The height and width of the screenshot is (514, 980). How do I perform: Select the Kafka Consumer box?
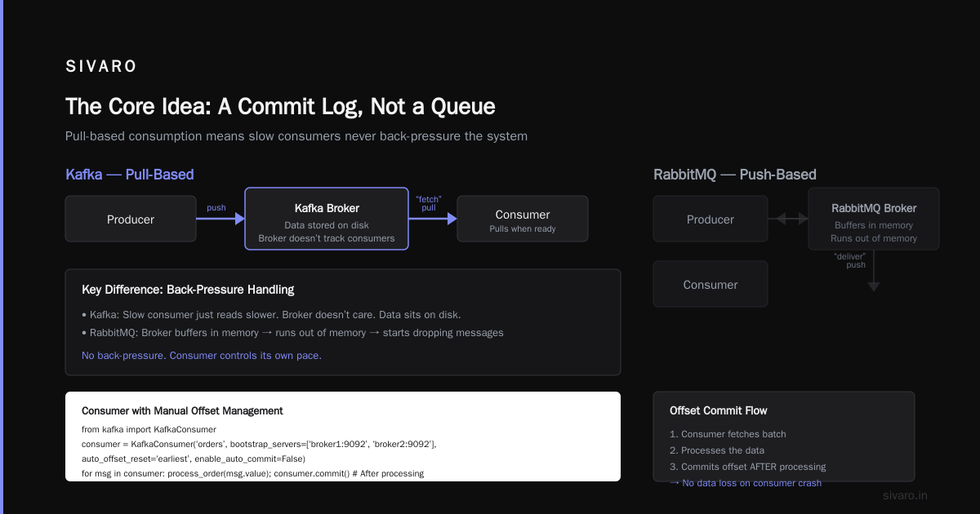(523, 219)
